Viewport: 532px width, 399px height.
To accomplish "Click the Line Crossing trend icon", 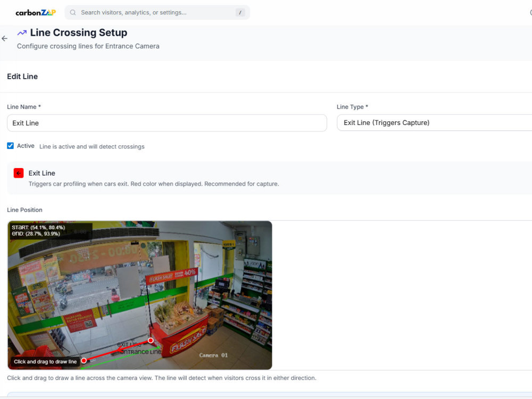I will click(x=22, y=33).
